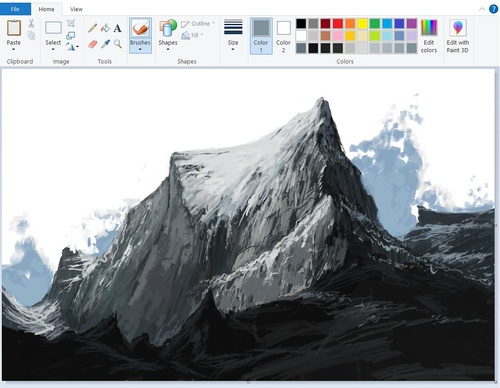Choose the green color swatch
The image size is (500, 388).
(375, 23)
